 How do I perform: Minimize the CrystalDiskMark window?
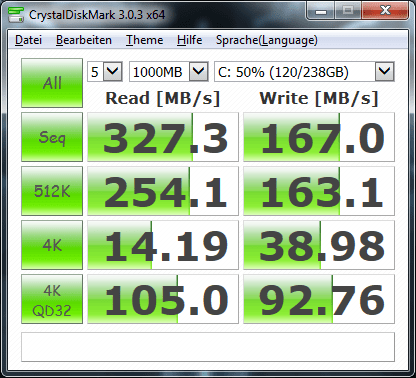click(x=321, y=11)
